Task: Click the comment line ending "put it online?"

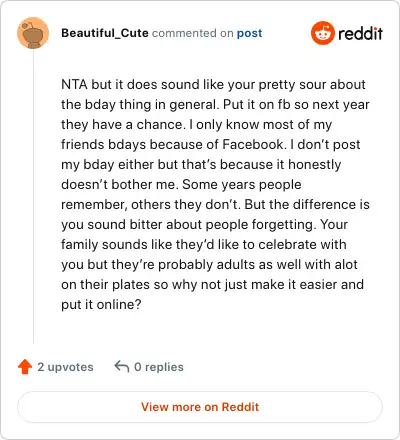Action: point(101,305)
